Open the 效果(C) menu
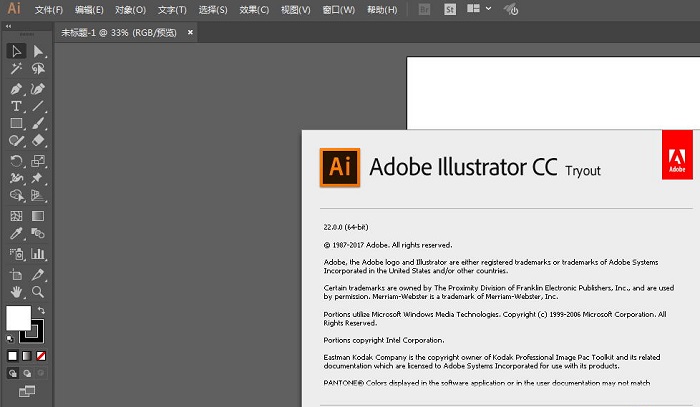This screenshot has width=700, height=407. [x=254, y=10]
